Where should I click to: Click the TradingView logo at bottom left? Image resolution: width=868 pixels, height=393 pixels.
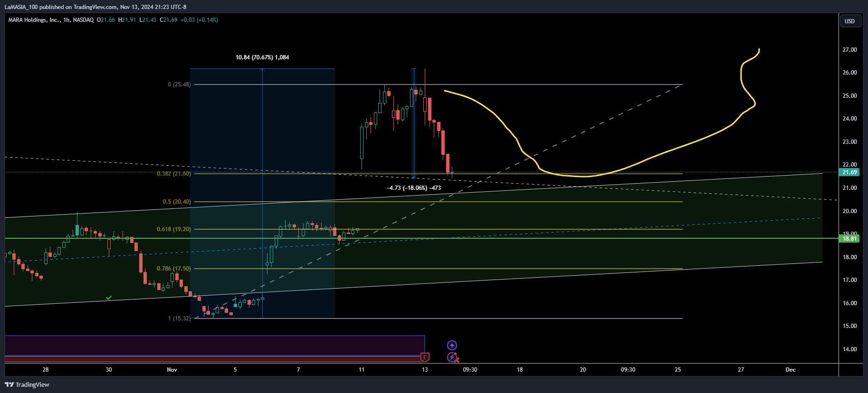click(27, 384)
